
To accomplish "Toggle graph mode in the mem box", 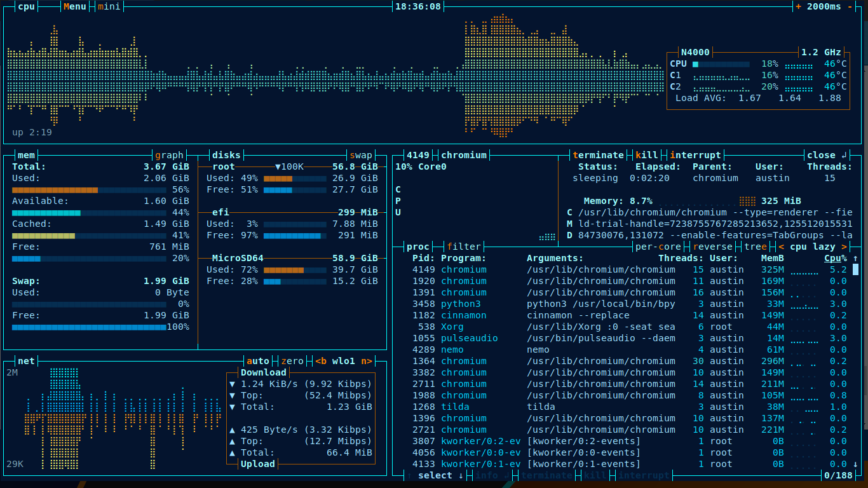I will [169, 155].
